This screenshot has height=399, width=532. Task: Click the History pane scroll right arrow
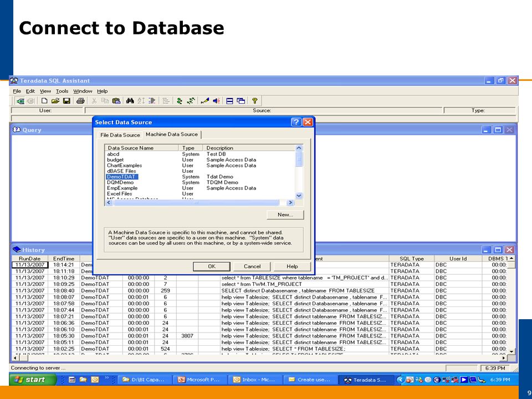[x=504, y=357]
